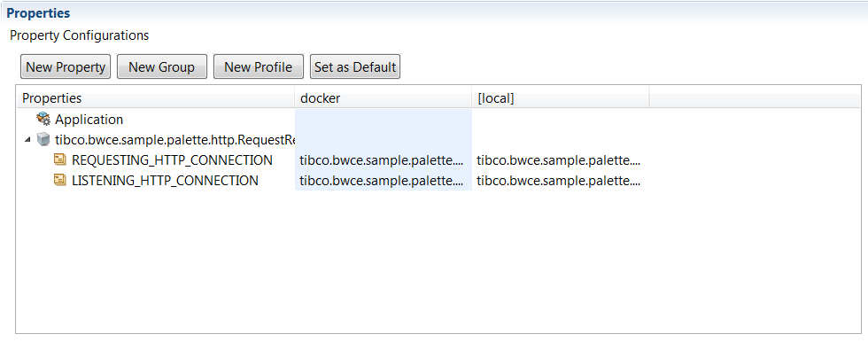This screenshot has height=342, width=868.
Task: Edit the docker value for REQUESTING_HTTP_CONNECTION
Action: [383, 160]
